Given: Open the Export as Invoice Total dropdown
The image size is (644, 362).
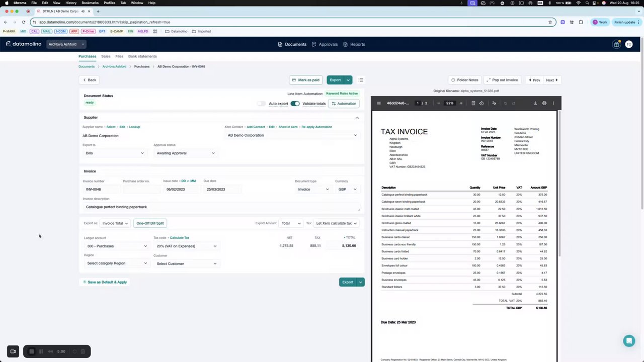Looking at the screenshot, I should (115, 223).
